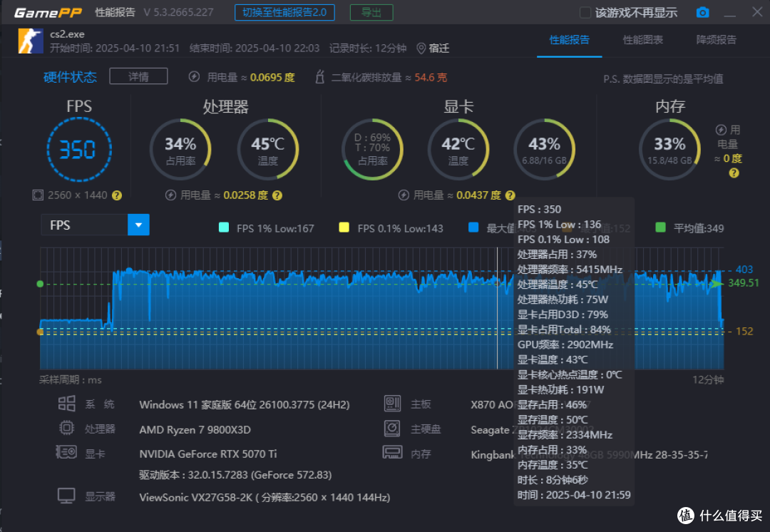Click the 导出 export button
The height and width of the screenshot is (532, 770).
(371, 12)
